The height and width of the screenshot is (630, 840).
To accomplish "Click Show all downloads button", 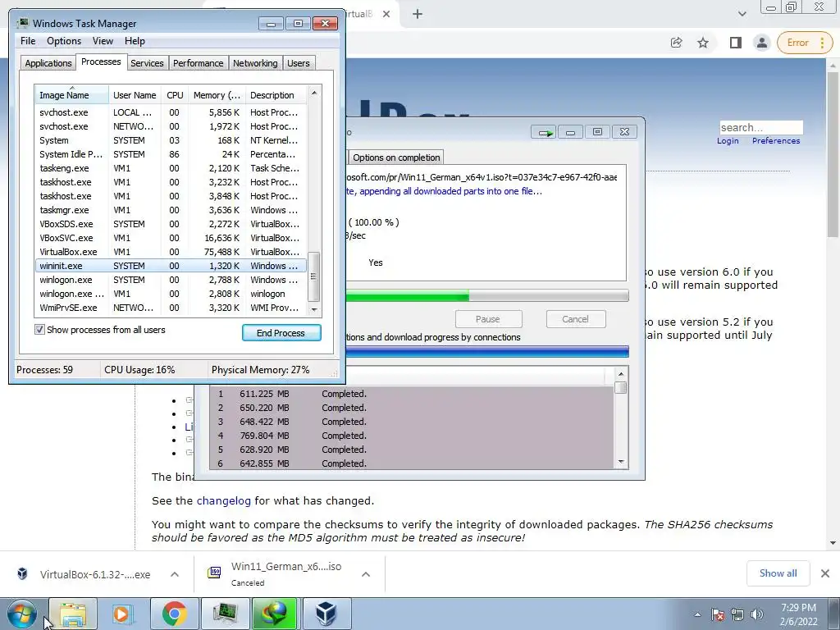I will tap(778, 573).
